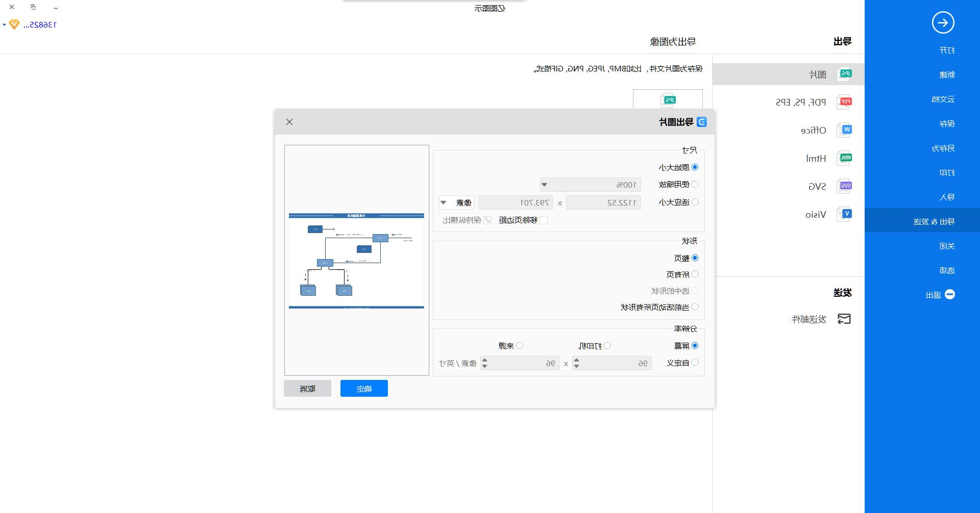This screenshot has width=980, height=513.
Task: Close the 导出图片 dialog
Action: pos(289,122)
